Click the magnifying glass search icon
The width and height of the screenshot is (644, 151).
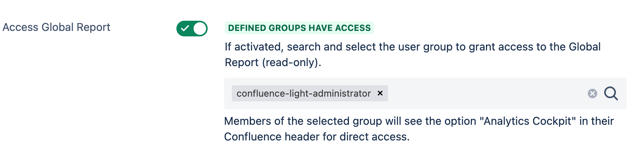(x=611, y=93)
